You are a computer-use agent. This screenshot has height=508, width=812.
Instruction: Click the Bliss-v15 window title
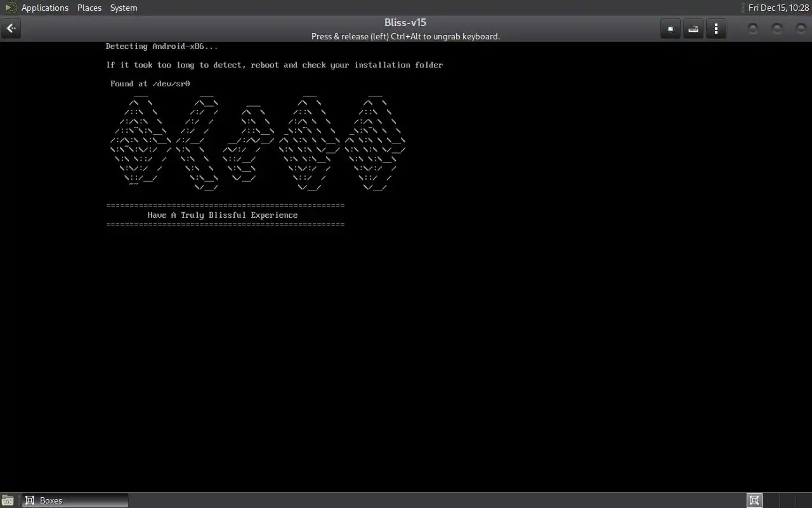405,23
